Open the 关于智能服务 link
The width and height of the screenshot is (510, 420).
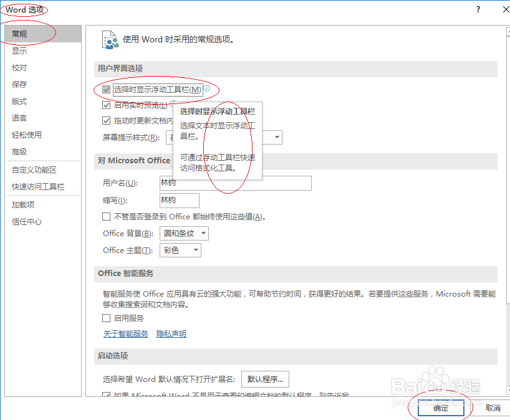[125, 333]
